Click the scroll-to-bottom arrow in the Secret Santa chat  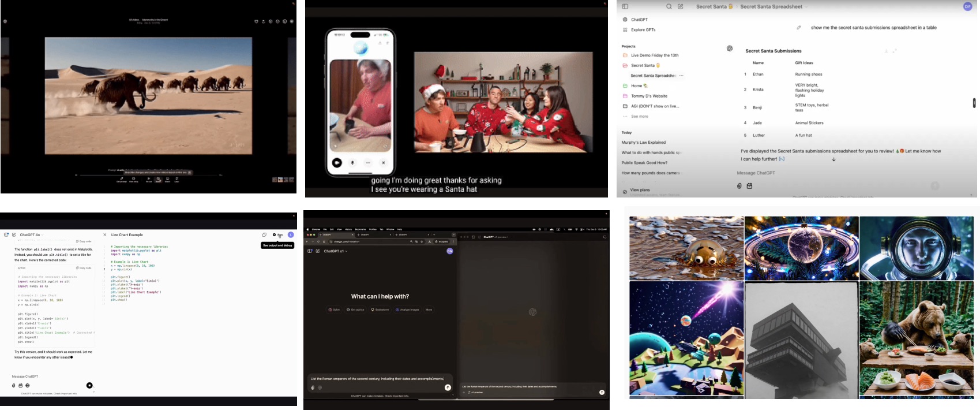coord(833,159)
